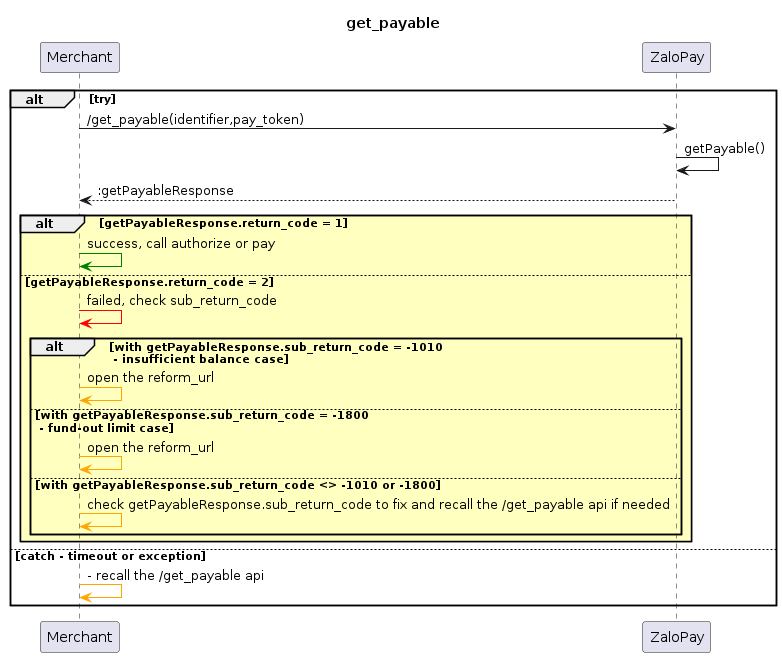Select the top ZaloPay participant box
This screenshot has height=657, width=782.
(676, 57)
